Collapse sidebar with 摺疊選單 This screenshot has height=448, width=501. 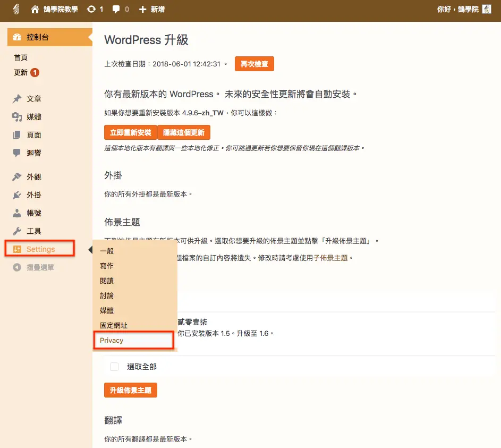point(33,267)
